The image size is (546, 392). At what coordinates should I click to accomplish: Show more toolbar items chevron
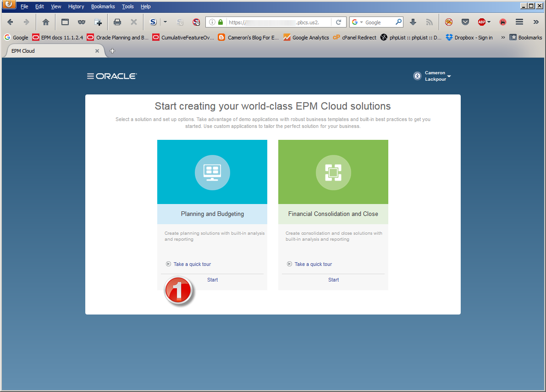point(536,22)
